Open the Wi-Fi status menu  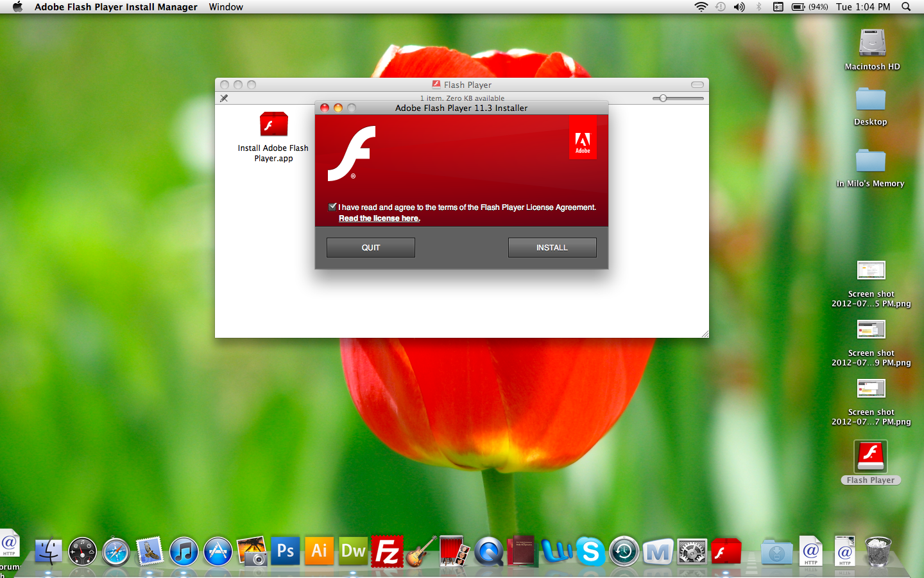point(701,7)
